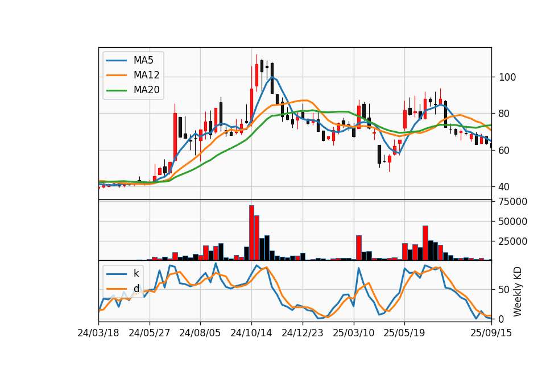Click the 24/03/18 date axis label
Screen dimensions: 546x392
(x=98, y=333)
